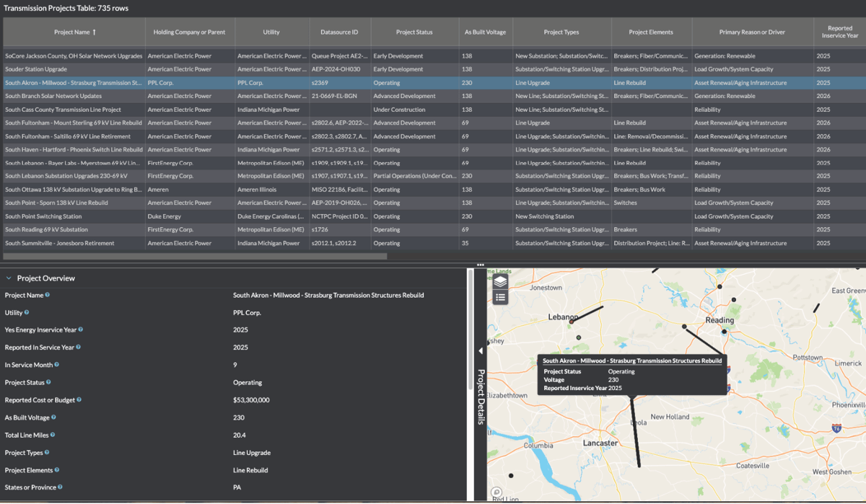Sort by Reported Inservice Year column

pos(839,32)
